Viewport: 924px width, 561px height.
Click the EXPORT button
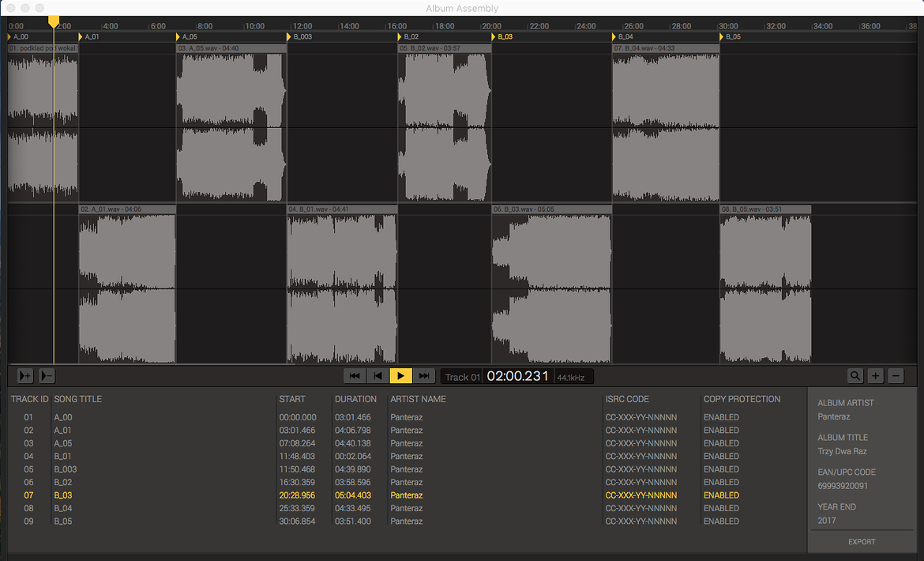pos(862,541)
